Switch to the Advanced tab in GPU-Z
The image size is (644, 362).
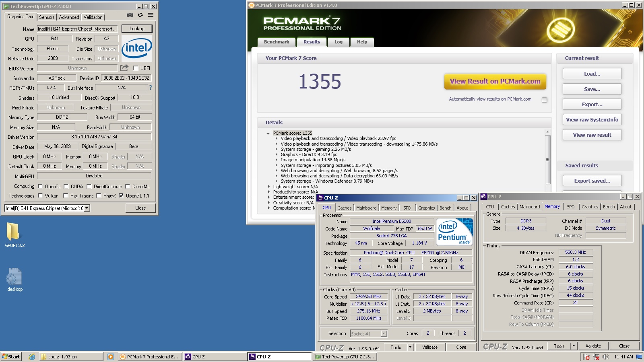coord(69,17)
